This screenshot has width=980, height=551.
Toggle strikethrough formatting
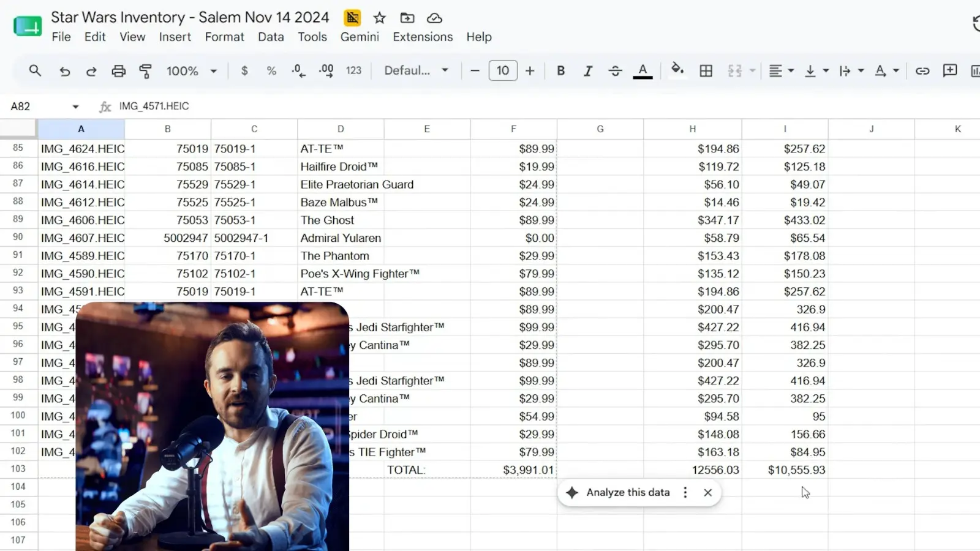(x=615, y=70)
